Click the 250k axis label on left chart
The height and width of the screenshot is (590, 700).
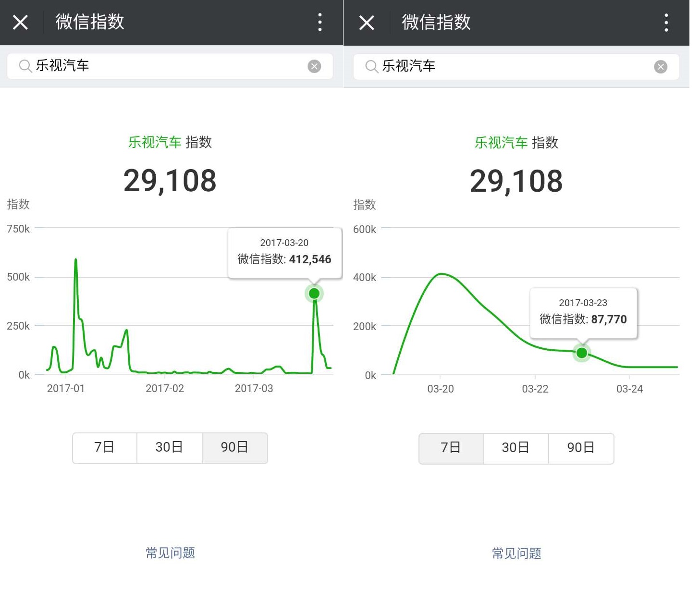(18, 326)
